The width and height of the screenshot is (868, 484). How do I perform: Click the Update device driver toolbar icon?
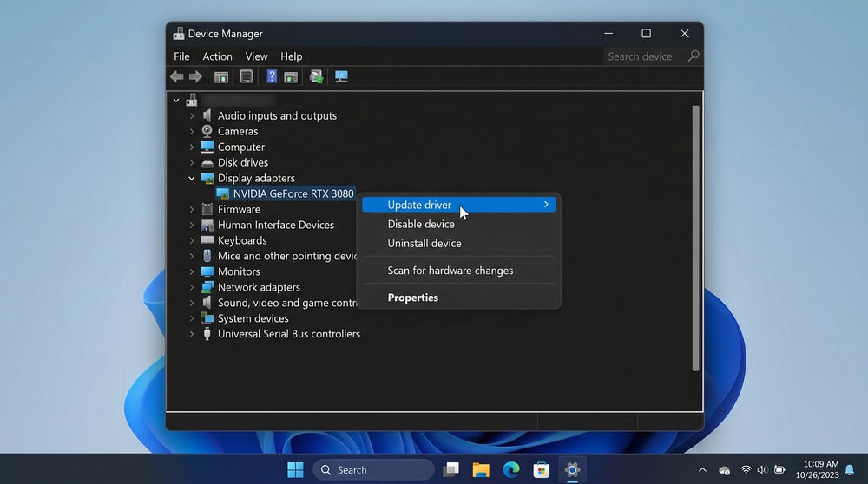(x=316, y=76)
